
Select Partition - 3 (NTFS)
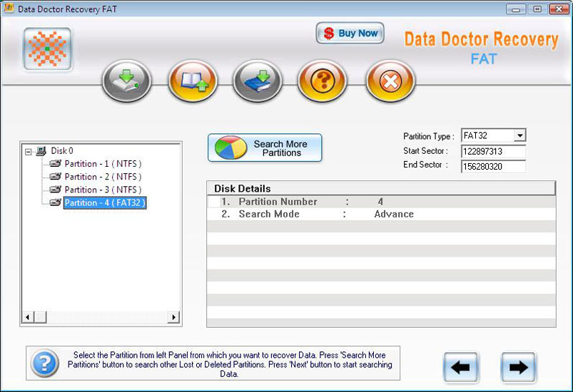tap(103, 190)
